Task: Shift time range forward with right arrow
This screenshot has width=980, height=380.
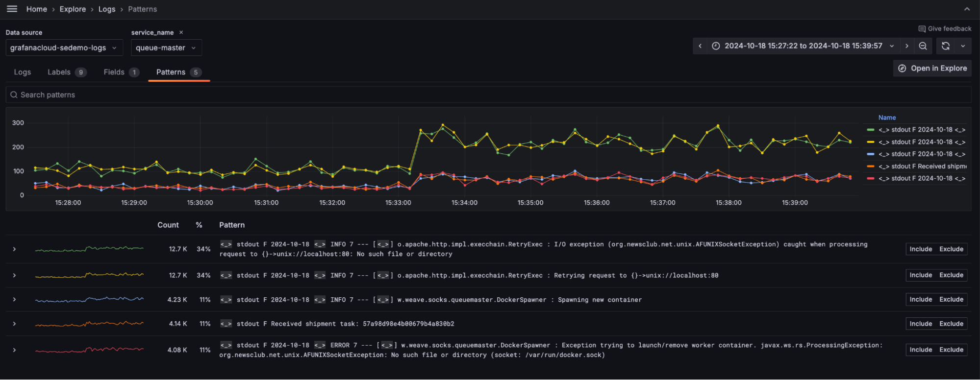Action: tap(907, 46)
